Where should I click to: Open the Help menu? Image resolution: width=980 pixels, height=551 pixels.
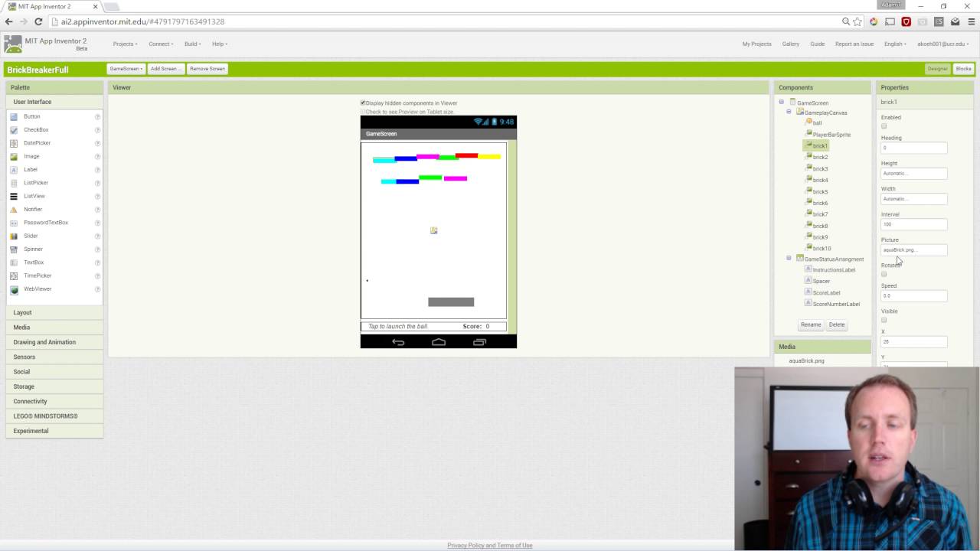coord(219,44)
